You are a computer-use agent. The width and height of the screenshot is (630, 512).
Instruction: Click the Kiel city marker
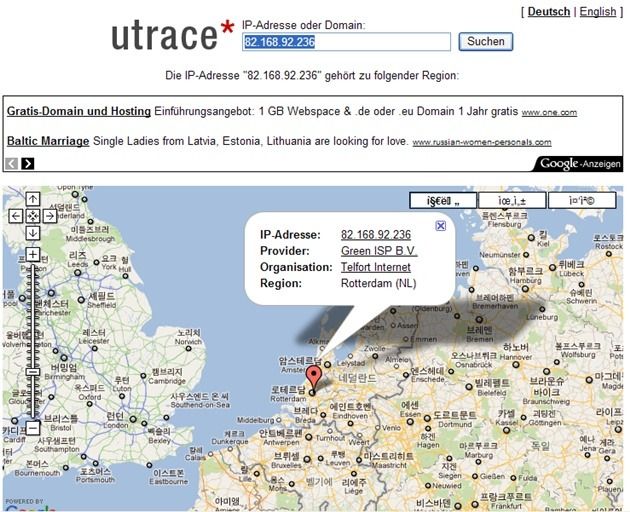[x=531, y=238]
